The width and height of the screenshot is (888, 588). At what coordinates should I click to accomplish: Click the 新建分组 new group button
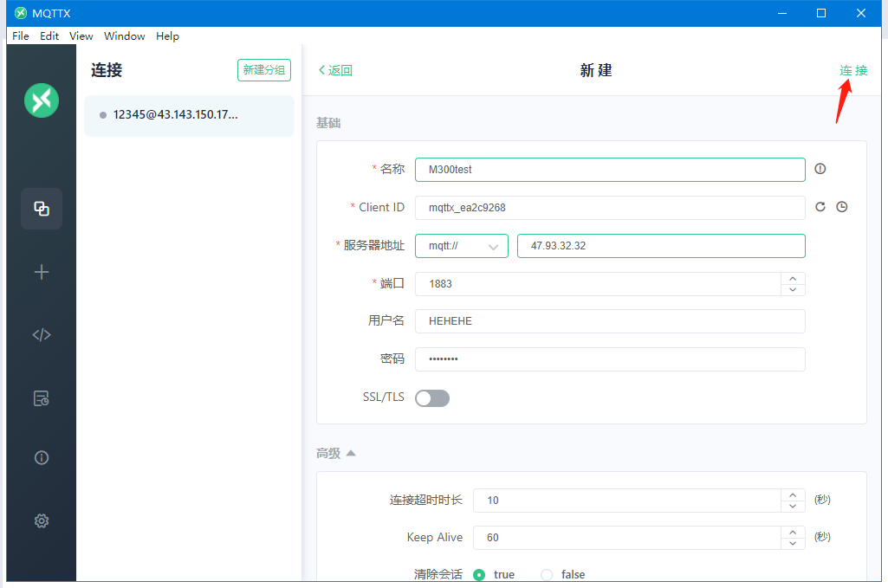point(264,70)
